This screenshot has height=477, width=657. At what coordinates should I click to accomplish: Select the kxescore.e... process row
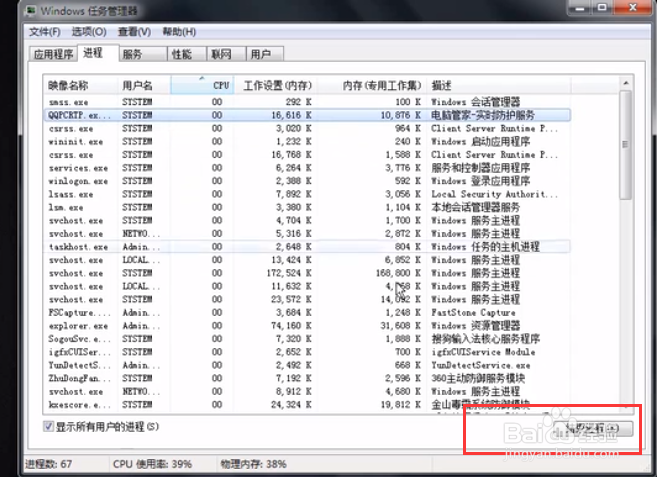[x=306, y=405]
